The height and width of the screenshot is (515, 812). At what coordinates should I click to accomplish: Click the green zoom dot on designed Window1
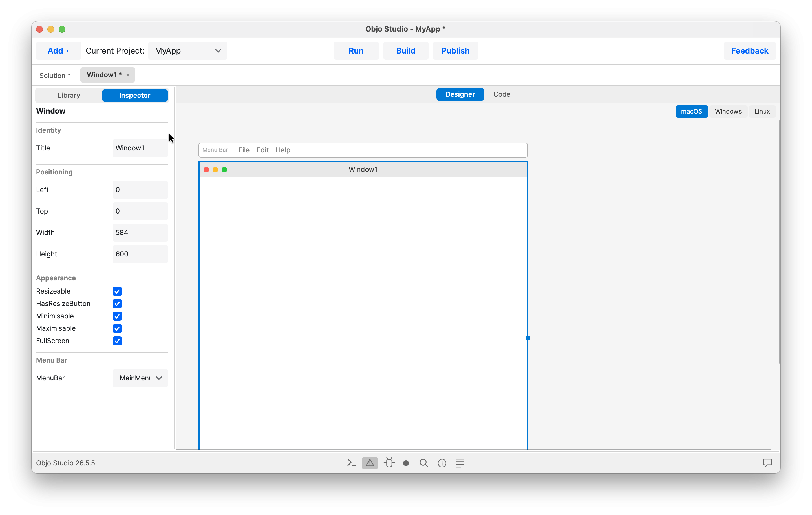click(225, 170)
